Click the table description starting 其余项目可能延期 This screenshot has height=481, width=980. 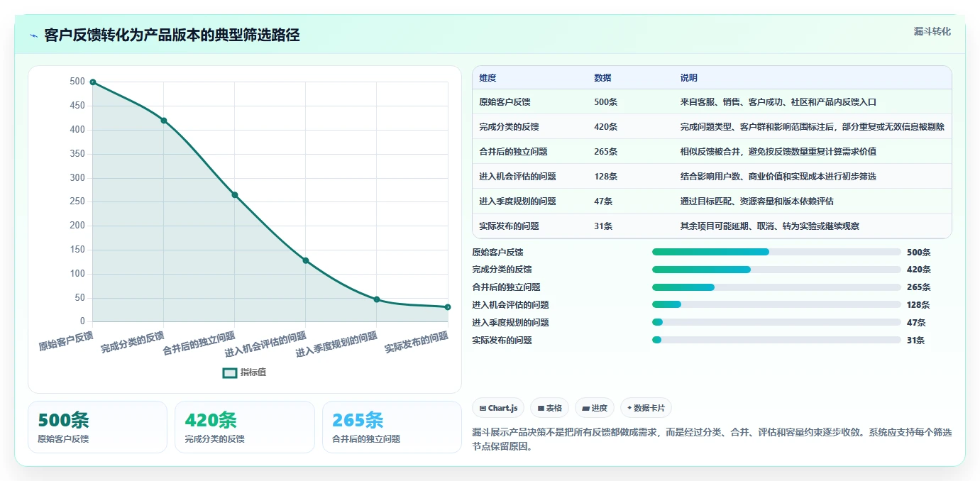click(770, 226)
